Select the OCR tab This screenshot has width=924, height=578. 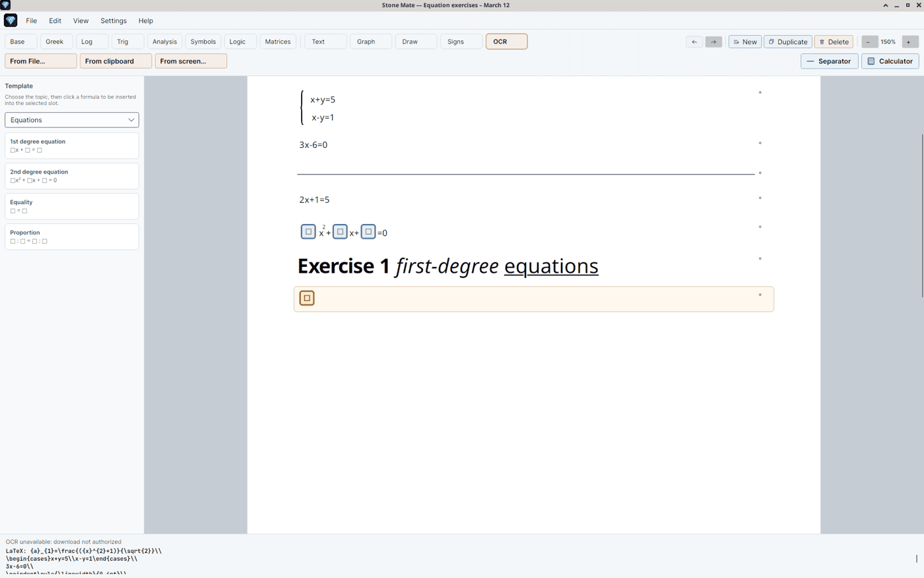[506, 42]
